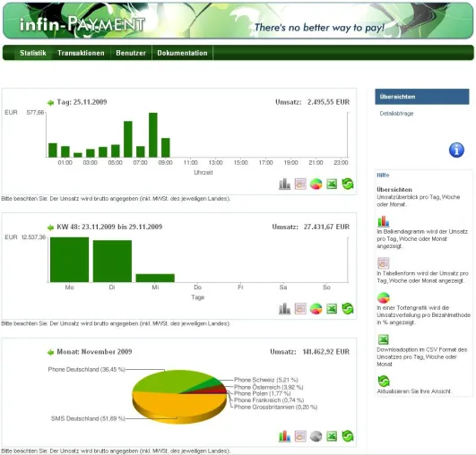The image size is (476, 455).
Task: Click the Phone Grossbritannien (0,20 %) label
Action: click(x=275, y=407)
